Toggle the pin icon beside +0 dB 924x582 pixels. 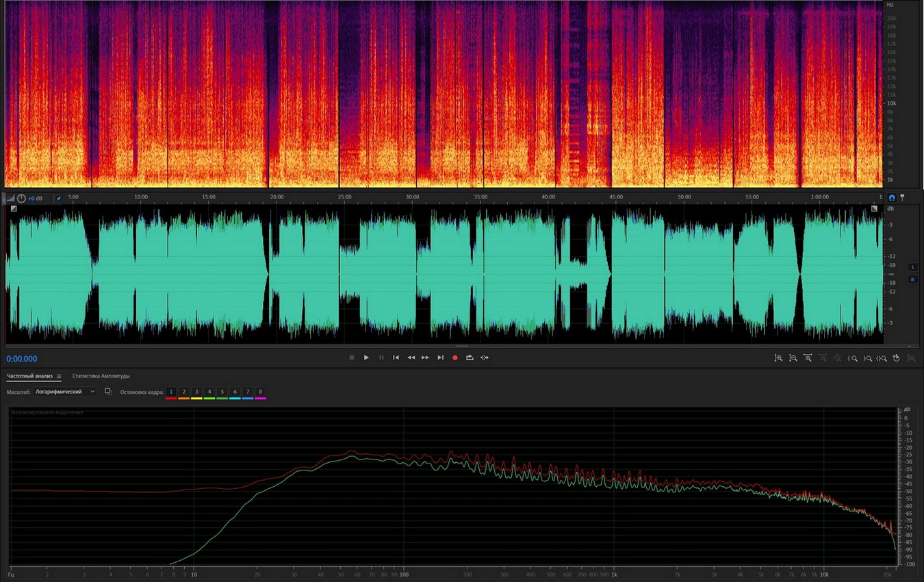pyautogui.click(x=58, y=198)
